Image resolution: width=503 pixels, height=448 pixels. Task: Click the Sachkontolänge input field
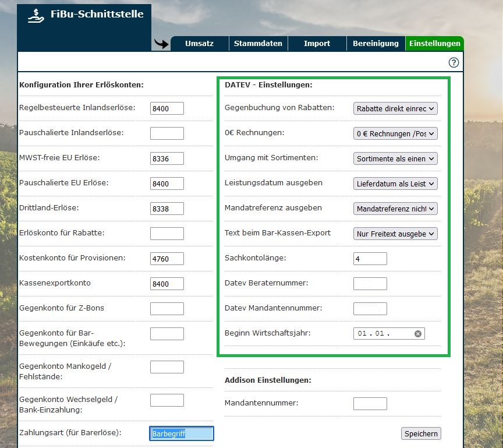[370, 259]
